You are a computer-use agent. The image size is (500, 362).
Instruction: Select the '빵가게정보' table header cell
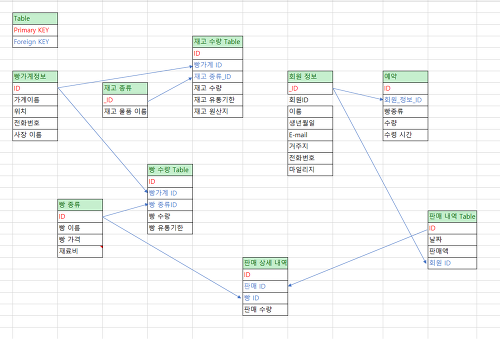click(x=35, y=77)
